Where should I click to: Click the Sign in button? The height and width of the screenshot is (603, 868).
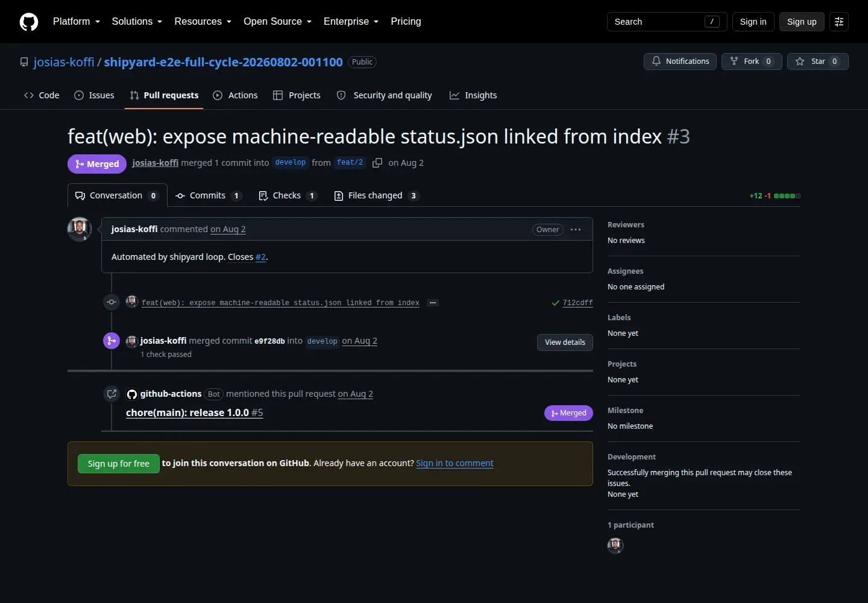(753, 22)
